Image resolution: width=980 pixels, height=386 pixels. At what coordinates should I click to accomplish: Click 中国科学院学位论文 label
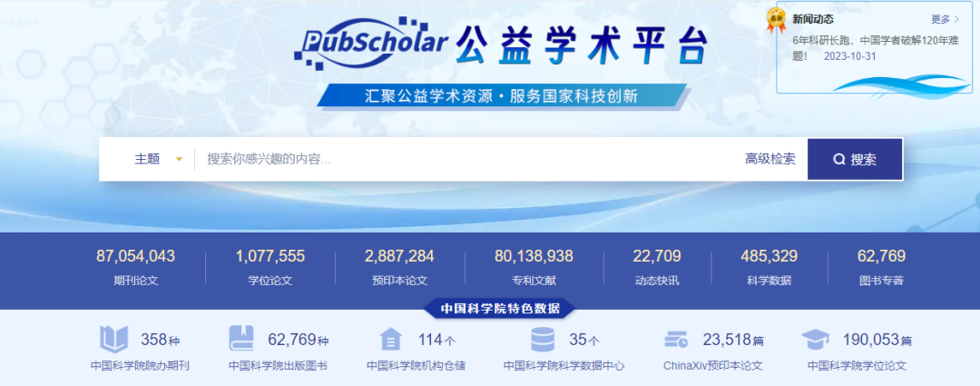point(857,366)
